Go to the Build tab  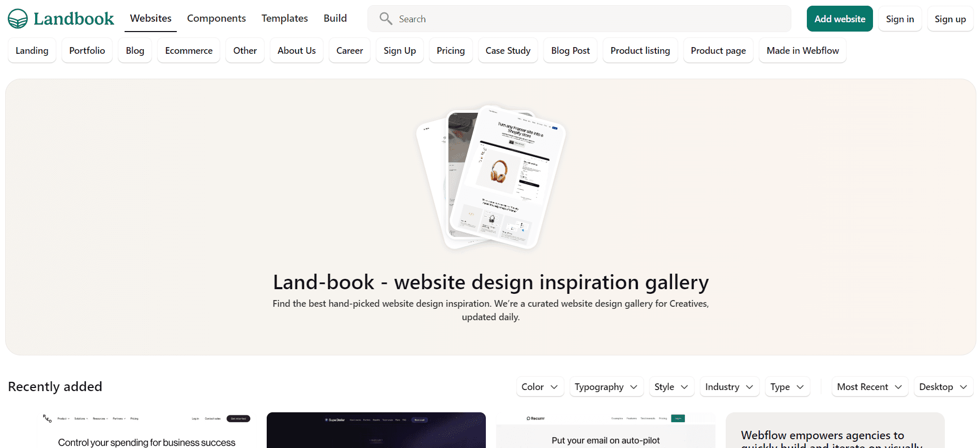click(335, 19)
